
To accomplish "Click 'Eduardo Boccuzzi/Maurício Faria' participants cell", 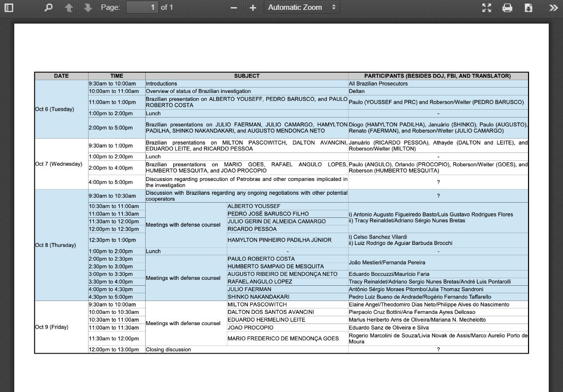I will (438, 274).
